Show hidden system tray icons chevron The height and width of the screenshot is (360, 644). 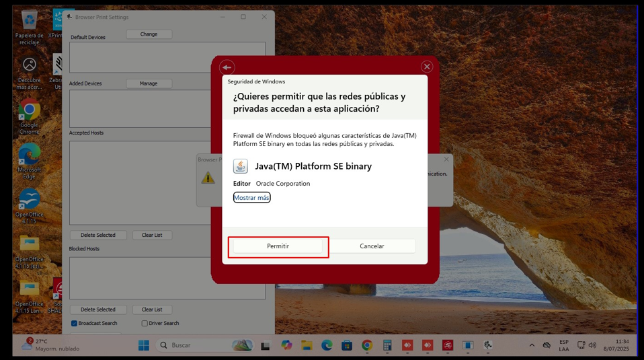point(532,345)
